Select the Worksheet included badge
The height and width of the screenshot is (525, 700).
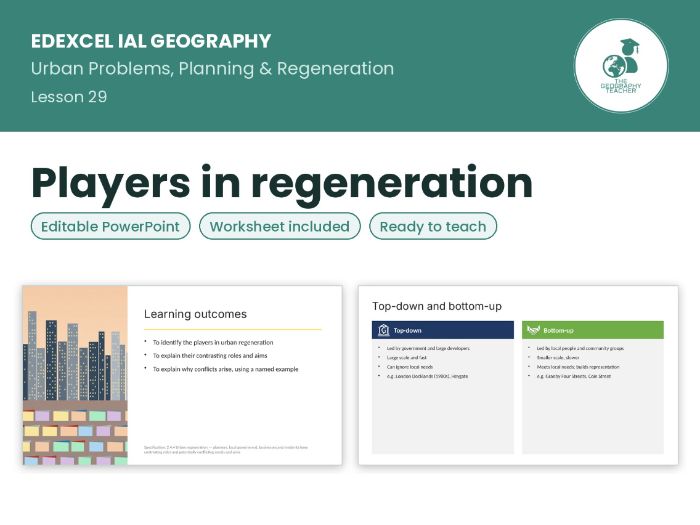[280, 226]
